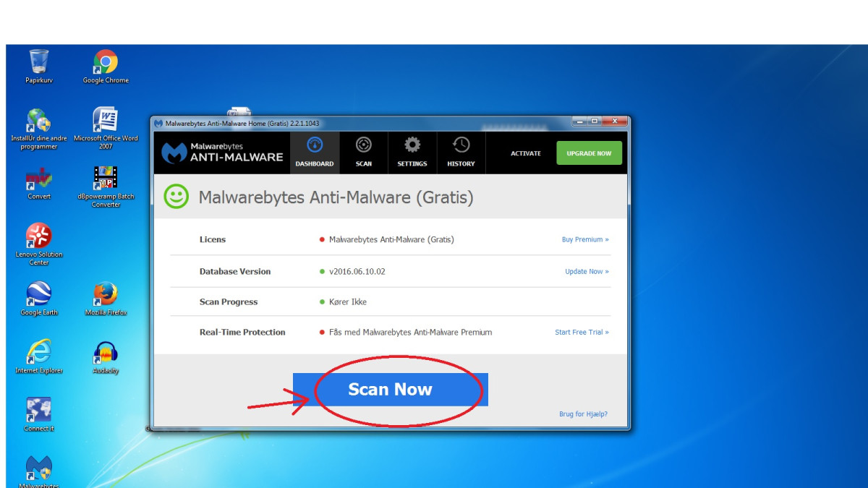Click the Malwarebytes Anti-Malware logo in header

coord(222,153)
